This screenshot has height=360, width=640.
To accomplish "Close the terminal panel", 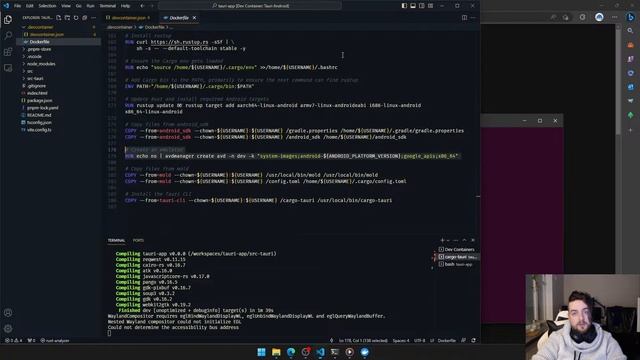I will [473, 240].
